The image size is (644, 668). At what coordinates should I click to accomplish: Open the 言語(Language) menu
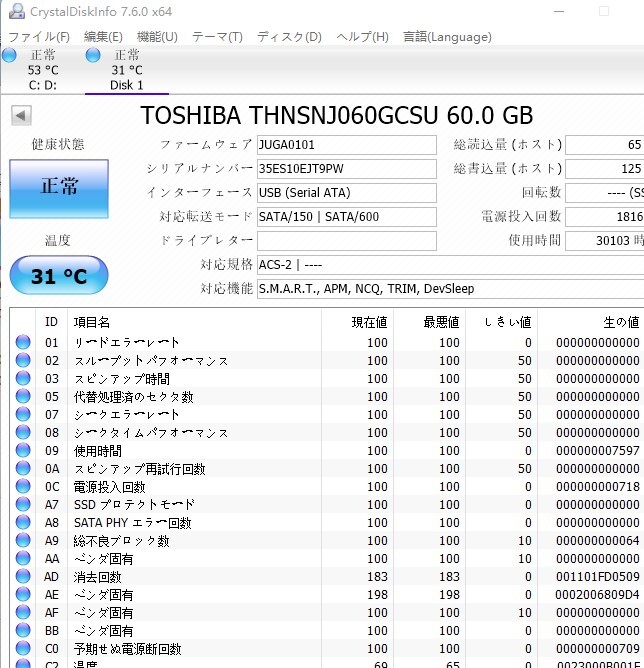[447, 37]
